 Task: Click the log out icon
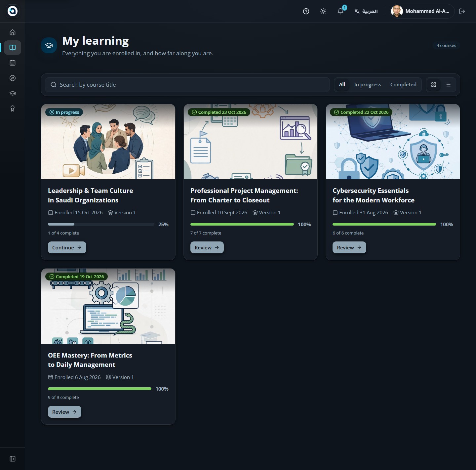(x=462, y=11)
